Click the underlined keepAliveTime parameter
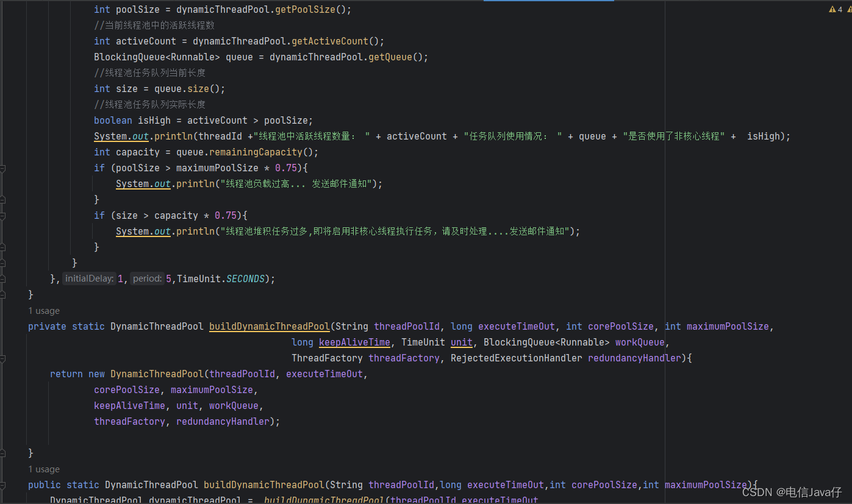 355,343
